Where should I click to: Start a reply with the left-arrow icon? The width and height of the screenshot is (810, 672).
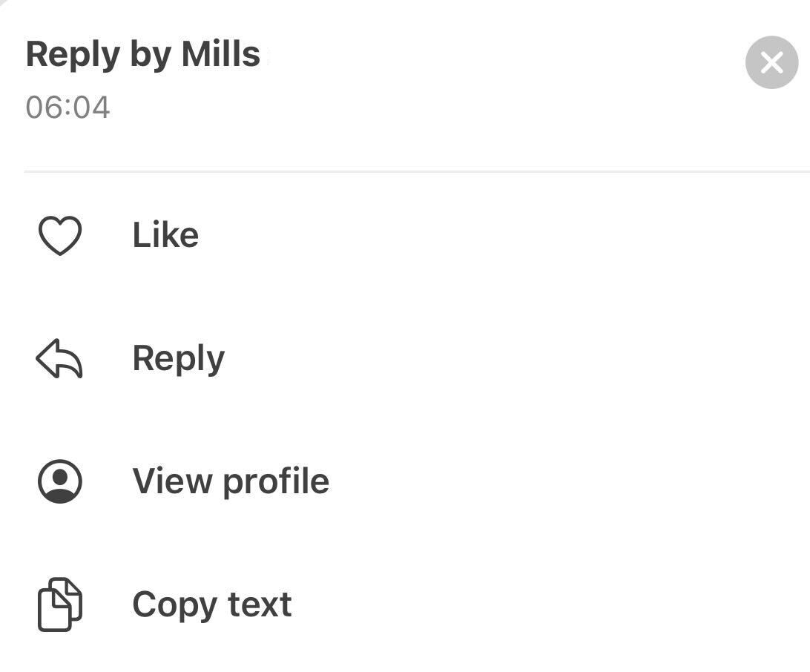click(x=59, y=358)
